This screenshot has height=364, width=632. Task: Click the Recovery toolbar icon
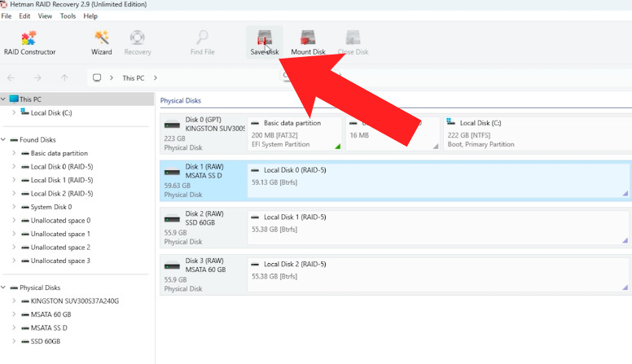click(x=138, y=42)
